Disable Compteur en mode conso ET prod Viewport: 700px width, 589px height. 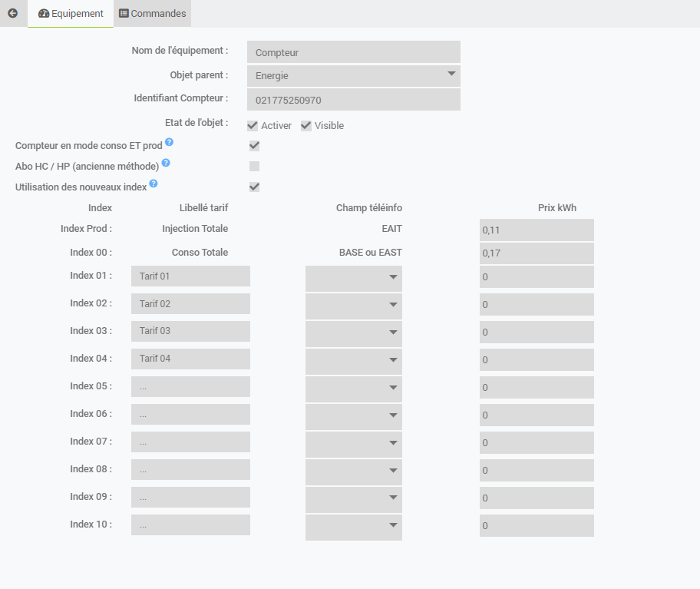[254, 146]
